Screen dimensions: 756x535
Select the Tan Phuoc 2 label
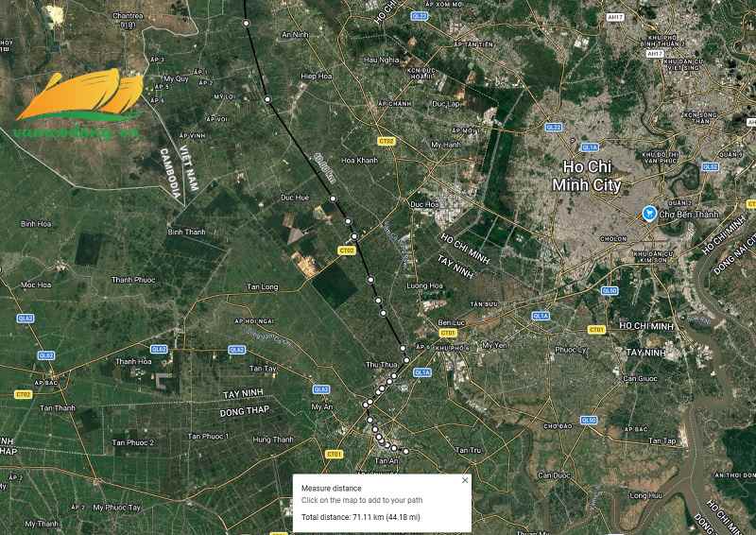[x=133, y=442]
